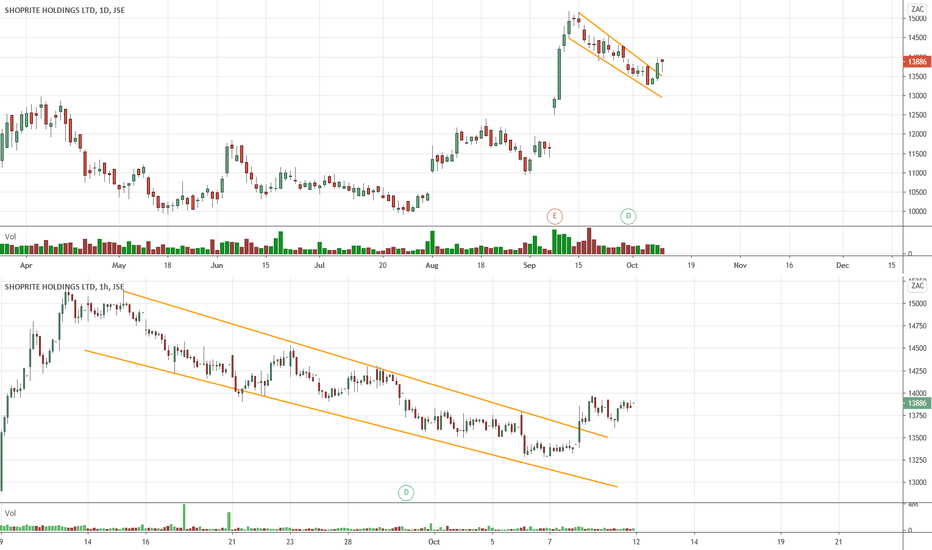This screenshot has width=932, height=550.
Task: Click the Jul label on daily time axis
Action: point(320,265)
